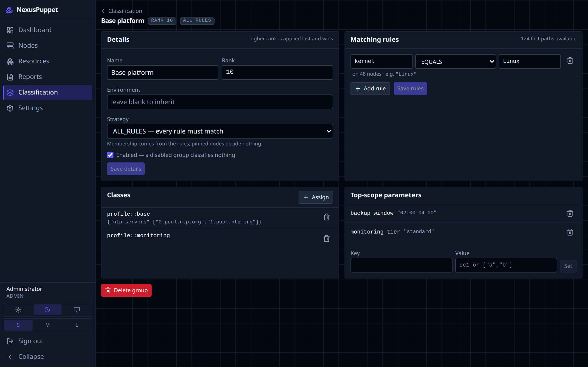This screenshot has width=588, height=367.
Task: Open the Strategy dropdown
Action: tap(220, 131)
